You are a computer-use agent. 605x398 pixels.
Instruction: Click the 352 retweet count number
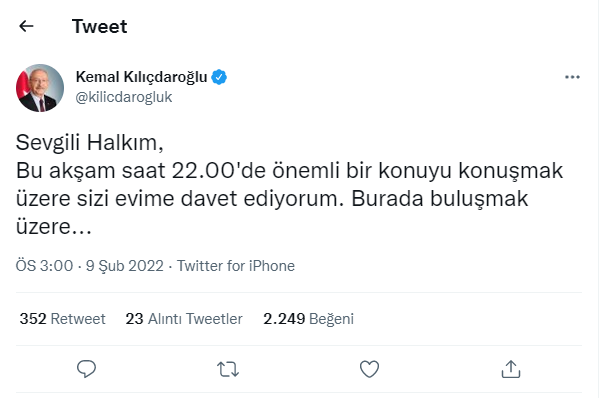(33, 319)
